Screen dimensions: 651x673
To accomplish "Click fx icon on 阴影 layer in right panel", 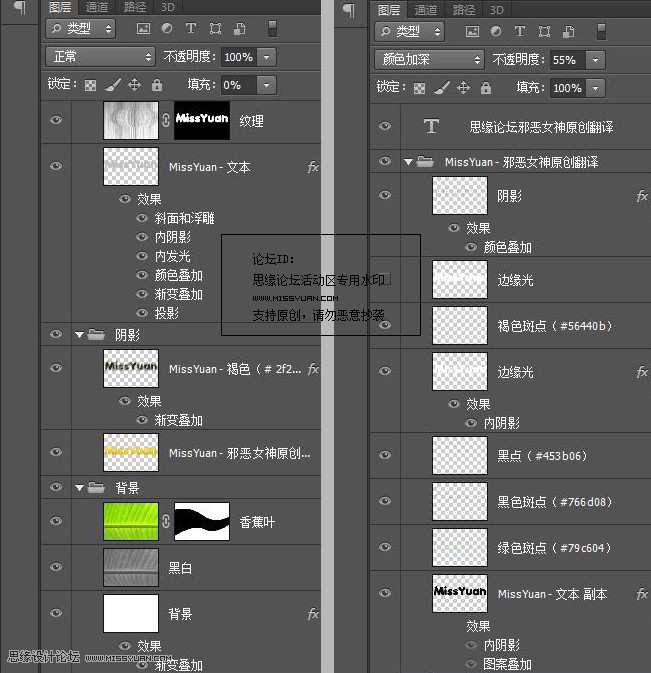I will tap(642, 196).
